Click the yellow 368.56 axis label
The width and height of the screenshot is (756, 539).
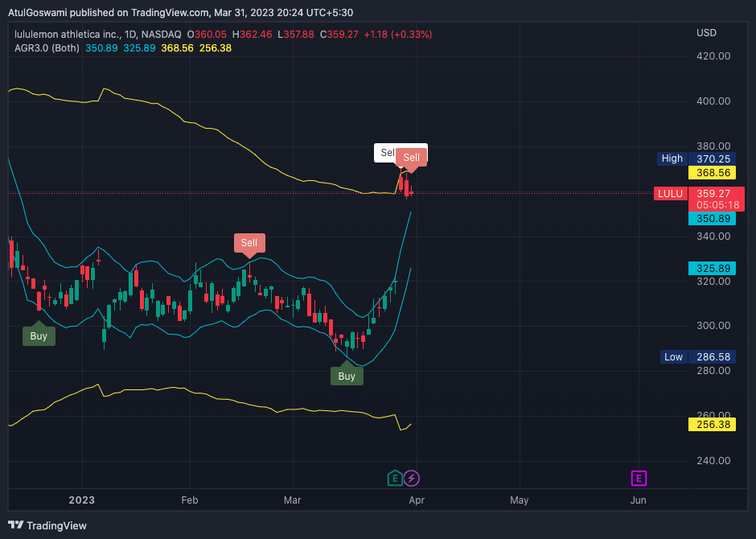712,173
